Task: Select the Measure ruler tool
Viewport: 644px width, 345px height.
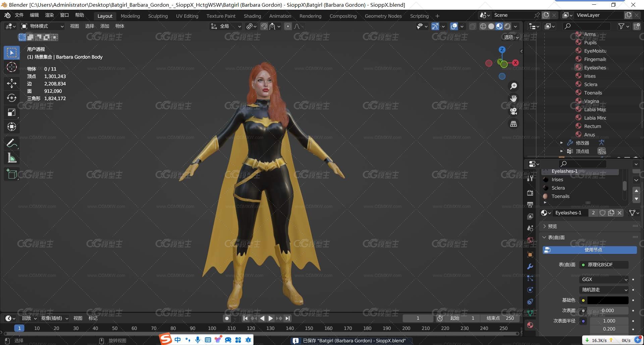Action: (12, 158)
